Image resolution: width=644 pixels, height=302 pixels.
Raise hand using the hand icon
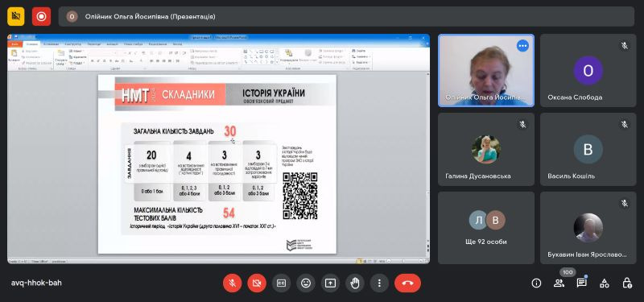pos(355,283)
